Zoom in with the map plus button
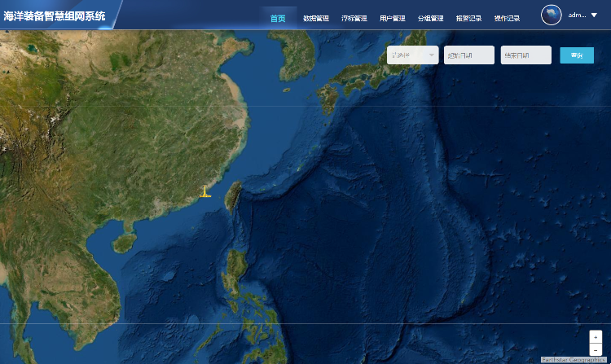 596,336
